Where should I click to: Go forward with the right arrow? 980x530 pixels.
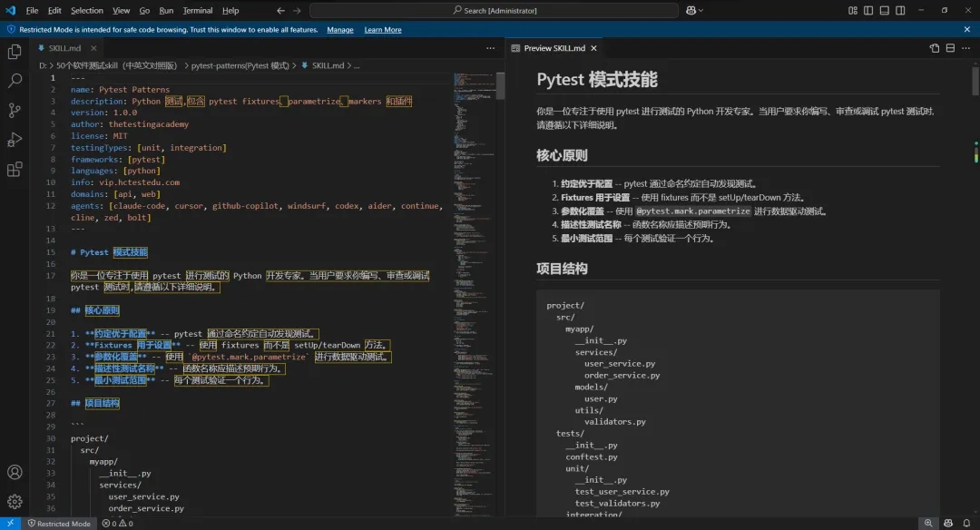coord(297,11)
